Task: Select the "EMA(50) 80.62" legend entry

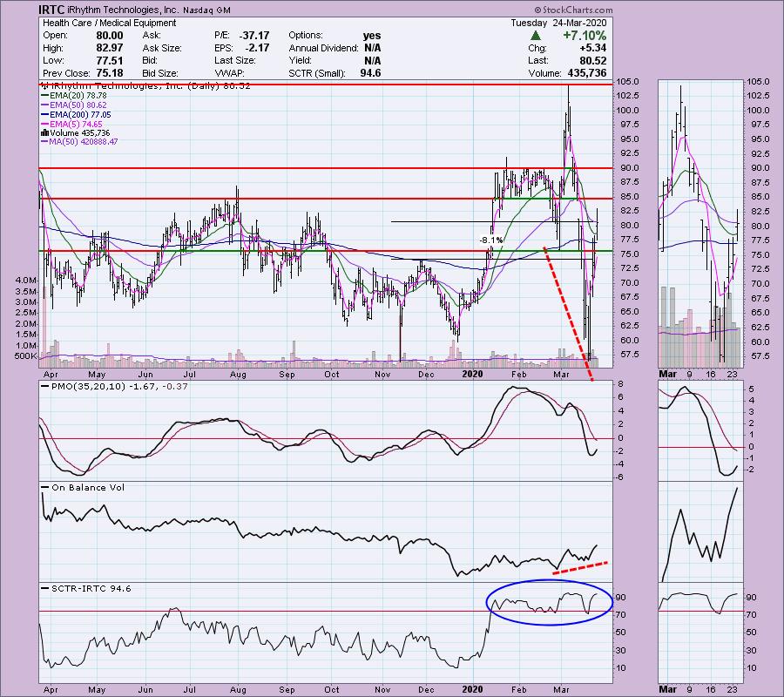Action: click(x=73, y=105)
